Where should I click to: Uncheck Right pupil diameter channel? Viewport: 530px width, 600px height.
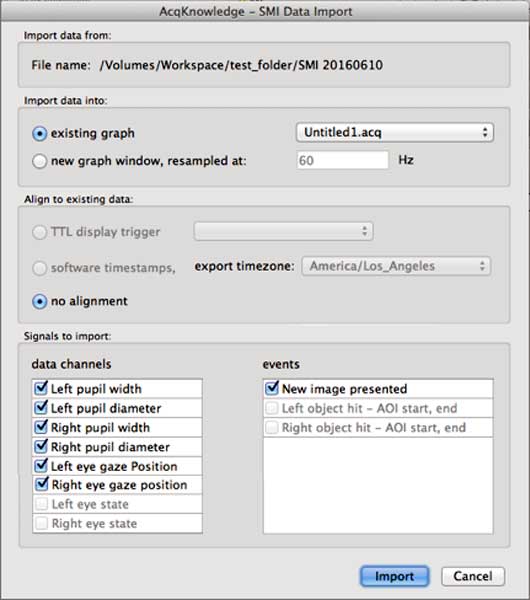(x=41, y=446)
